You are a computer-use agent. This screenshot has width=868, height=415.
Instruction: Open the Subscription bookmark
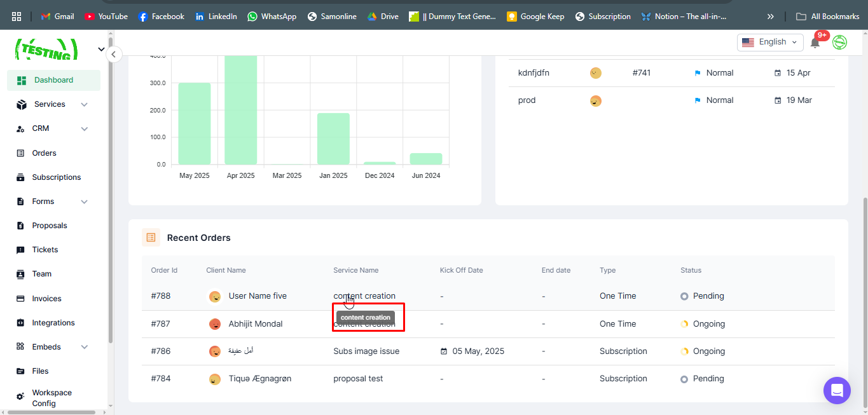point(603,17)
